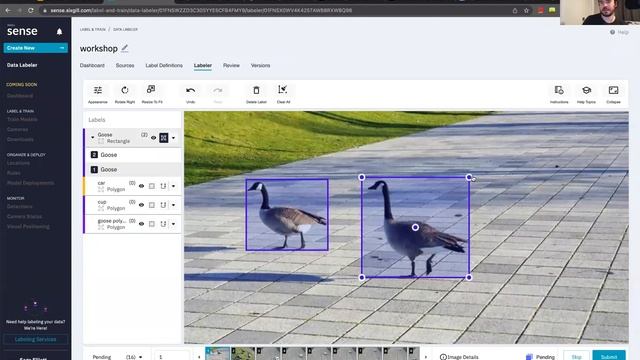Click the goose poly draw square icon

(x=152, y=224)
